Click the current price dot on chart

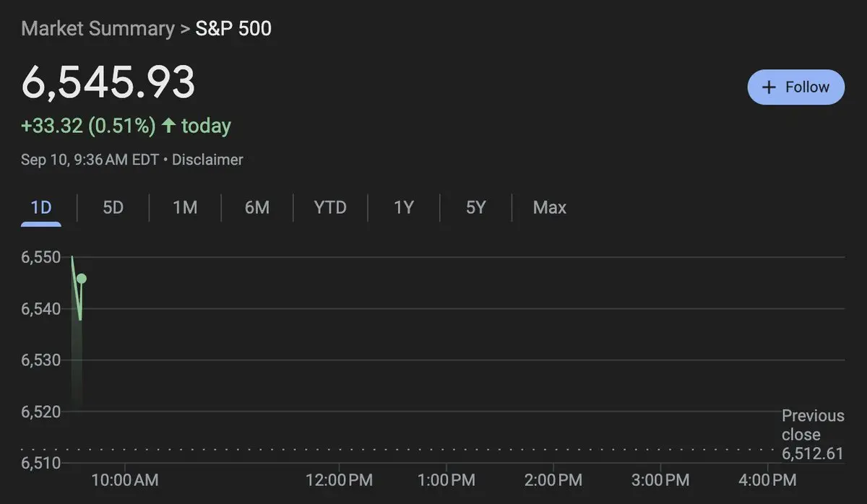pos(81,279)
